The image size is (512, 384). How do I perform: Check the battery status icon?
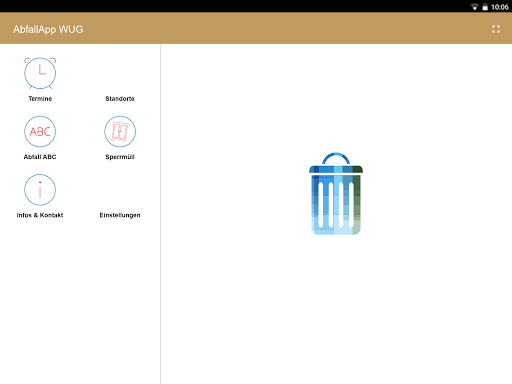click(485, 7)
